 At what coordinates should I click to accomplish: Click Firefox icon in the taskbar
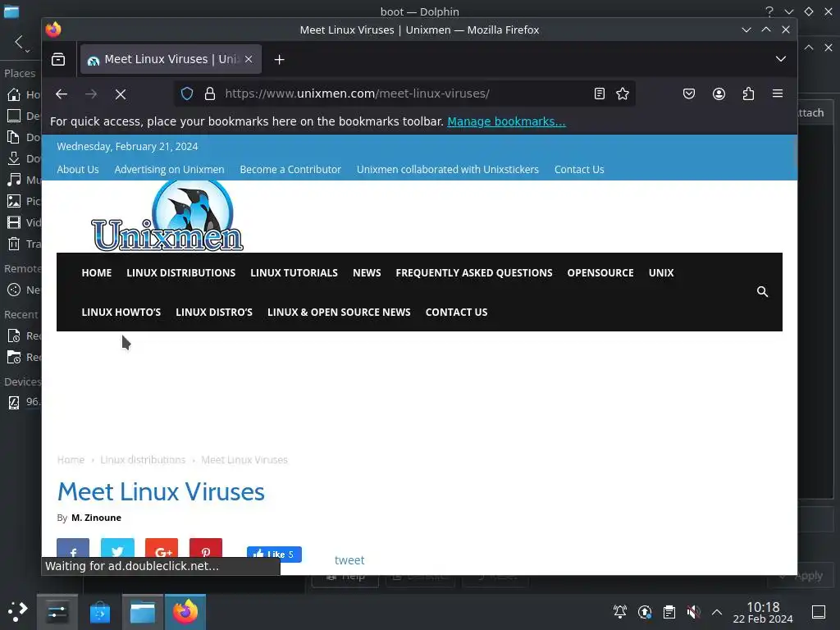185,612
